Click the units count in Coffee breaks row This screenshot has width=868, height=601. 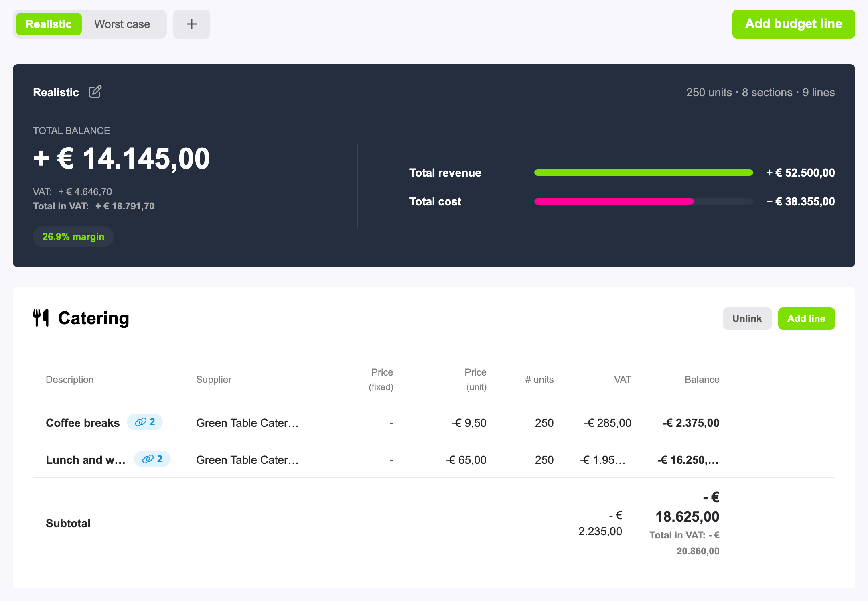544,423
